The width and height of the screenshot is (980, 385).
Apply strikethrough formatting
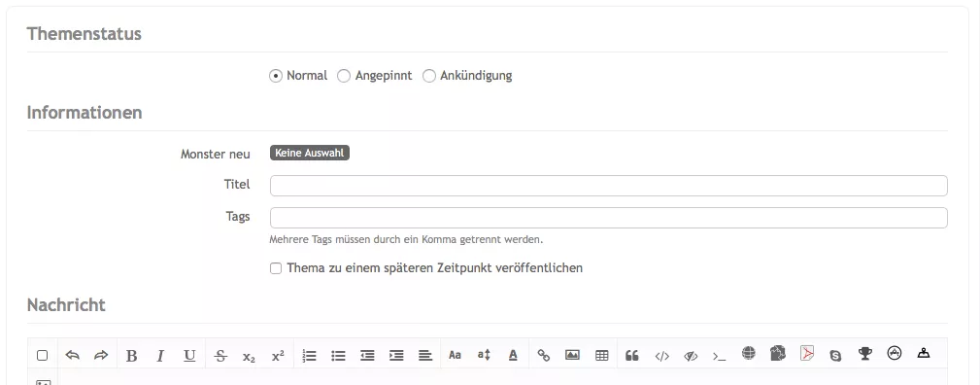click(220, 356)
